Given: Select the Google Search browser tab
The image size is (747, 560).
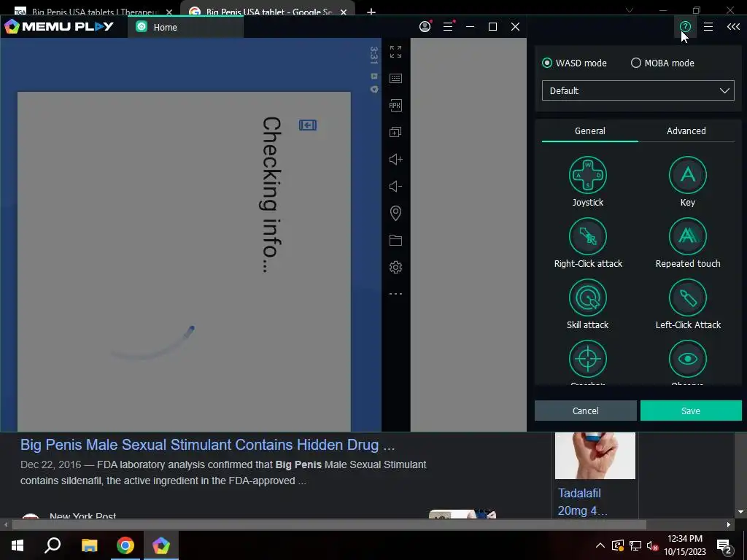Looking at the screenshot, I should tap(268, 10).
